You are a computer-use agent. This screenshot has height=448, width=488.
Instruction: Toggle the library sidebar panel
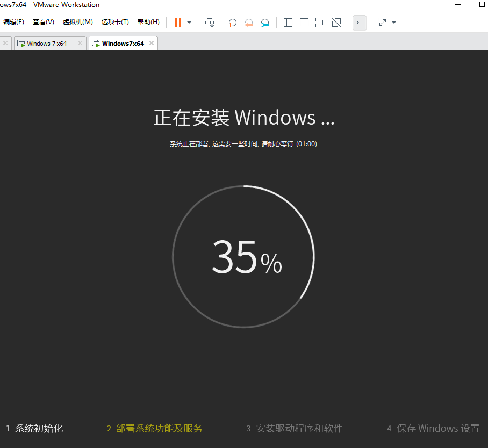coord(288,23)
